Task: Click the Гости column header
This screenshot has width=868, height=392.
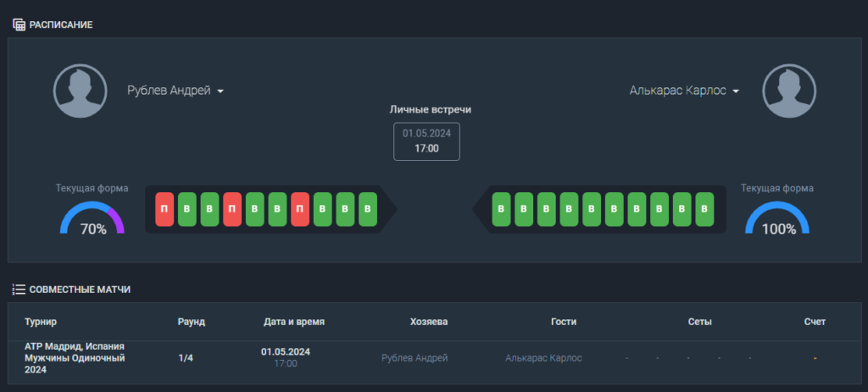Action: [x=564, y=322]
